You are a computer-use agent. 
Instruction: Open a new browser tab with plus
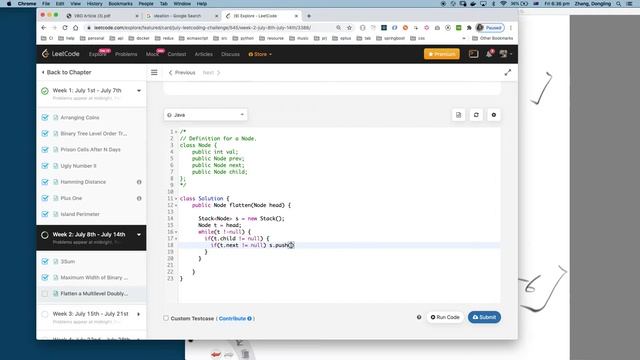[309, 16]
